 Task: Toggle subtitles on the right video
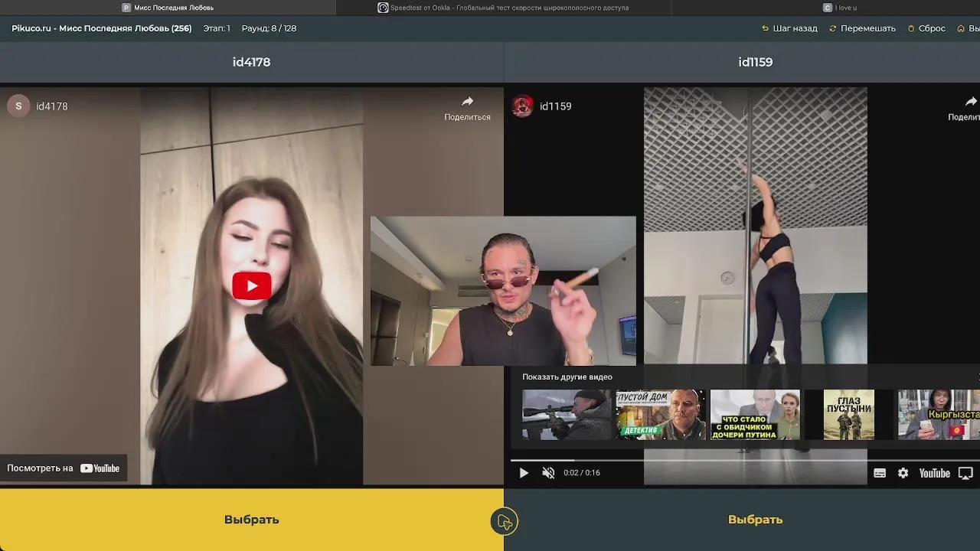pos(880,473)
